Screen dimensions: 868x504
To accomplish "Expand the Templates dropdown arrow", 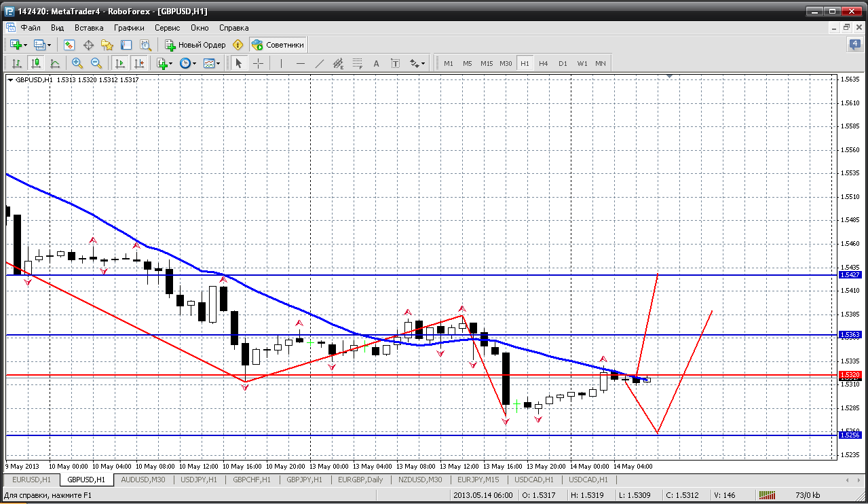I will (x=219, y=63).
